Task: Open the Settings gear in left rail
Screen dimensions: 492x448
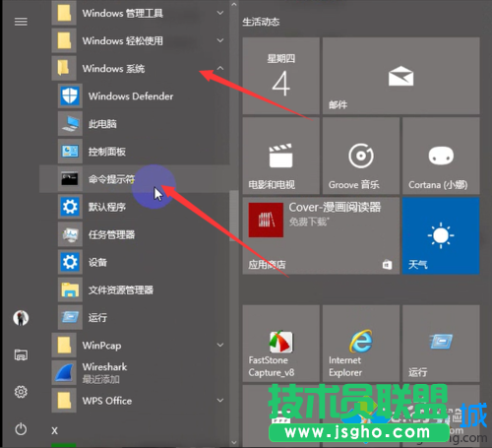Action: pyautogui.click(x=21, y=392)
